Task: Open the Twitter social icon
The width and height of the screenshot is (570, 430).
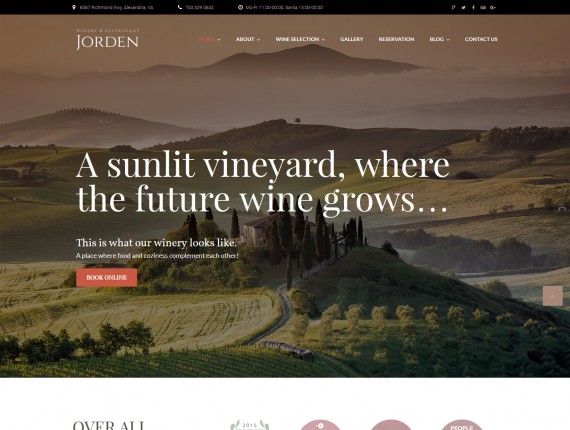Action: [463, 7]
